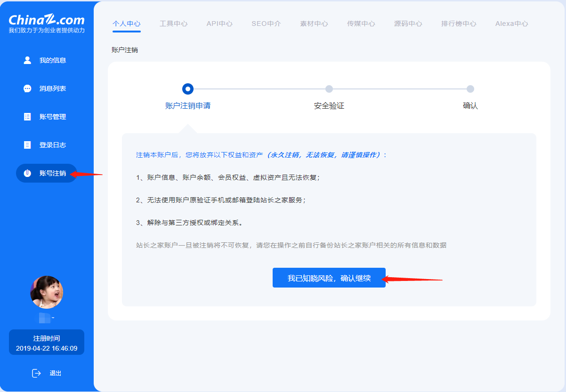
Task: Open 消息列表 via its message bubble icon
Action: [27, 88]
